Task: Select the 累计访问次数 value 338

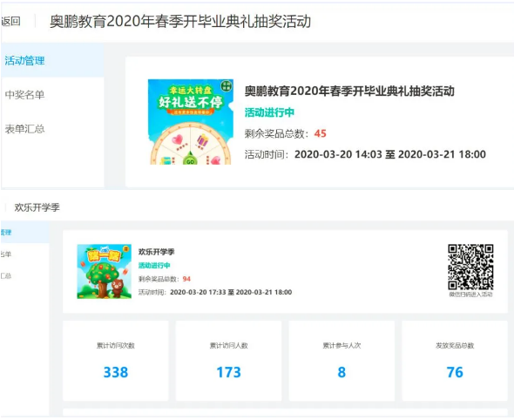Action: (x=115, y=372)
